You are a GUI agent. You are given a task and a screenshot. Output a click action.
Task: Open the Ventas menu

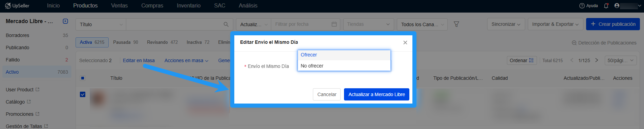(120, 6)
